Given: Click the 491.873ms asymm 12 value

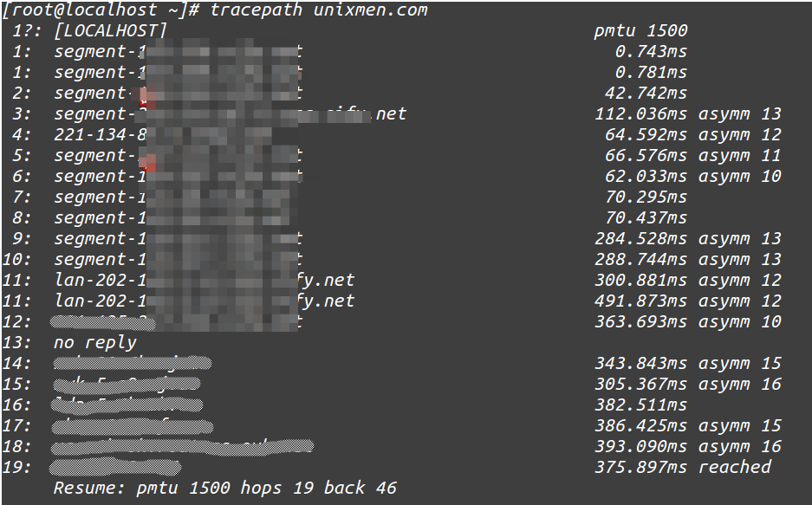Looking at the screenshot, I should point(688,301).
